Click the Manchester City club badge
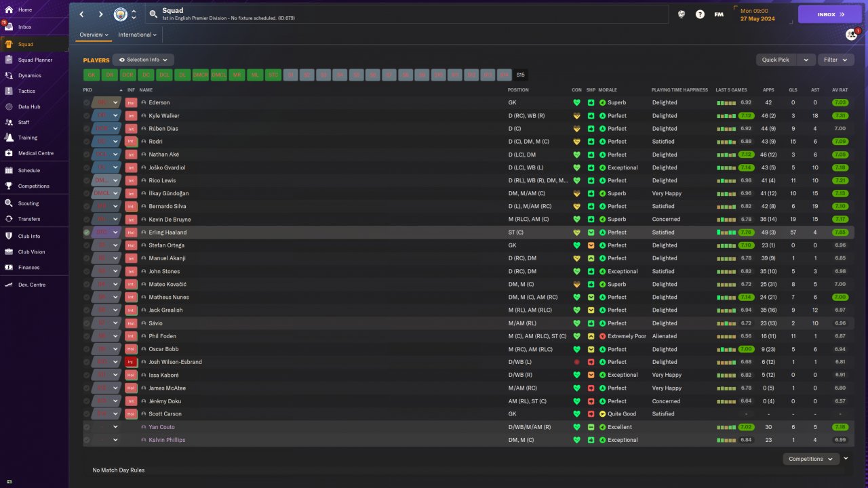 click(x=120, y=14)
